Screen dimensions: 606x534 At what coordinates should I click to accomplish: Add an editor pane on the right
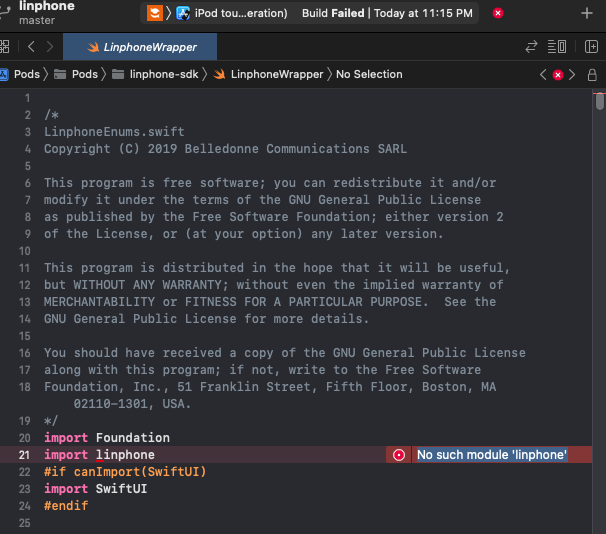(591, 47)
